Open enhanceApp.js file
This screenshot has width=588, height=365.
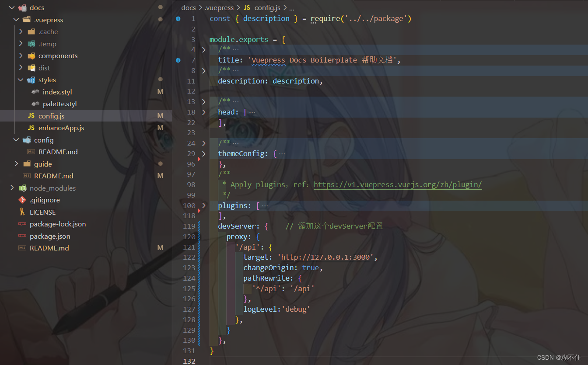pyautogui.click(x=61, y=128)
